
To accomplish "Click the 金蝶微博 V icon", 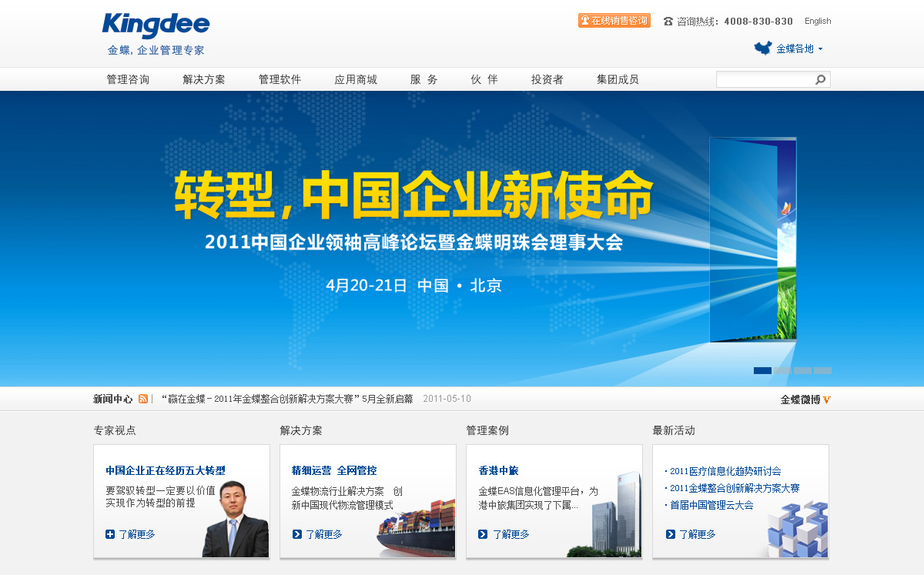I will click(827, 399).
